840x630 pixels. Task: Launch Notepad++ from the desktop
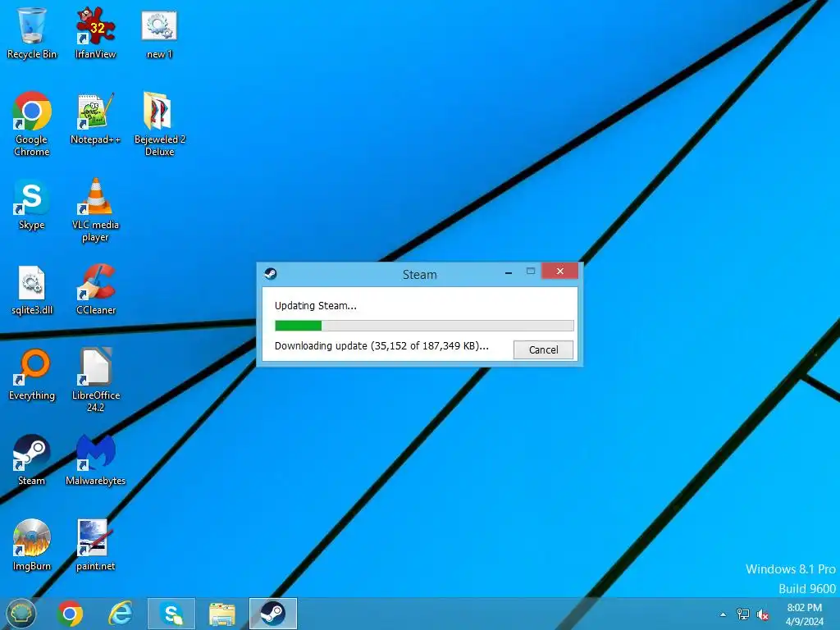(x=95, y=118)
